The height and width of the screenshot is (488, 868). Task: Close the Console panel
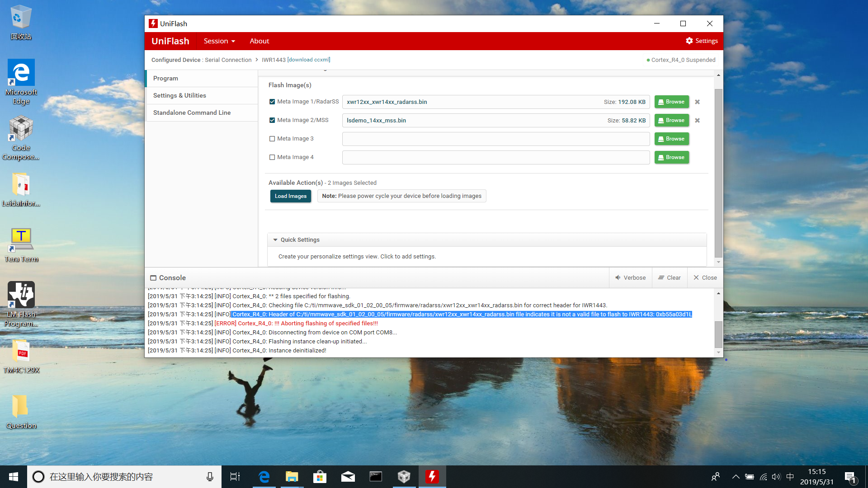pyautogui.click(x=705, y=278)
